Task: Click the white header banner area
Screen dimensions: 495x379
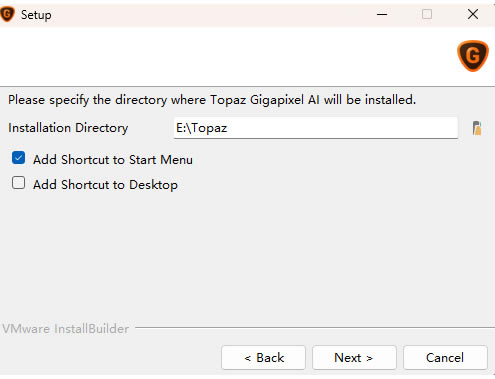Action: click(x=227, y=56)
